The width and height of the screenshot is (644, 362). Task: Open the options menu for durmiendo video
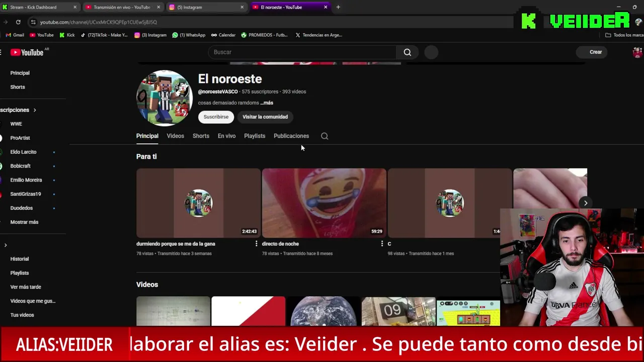coord(256,244)
